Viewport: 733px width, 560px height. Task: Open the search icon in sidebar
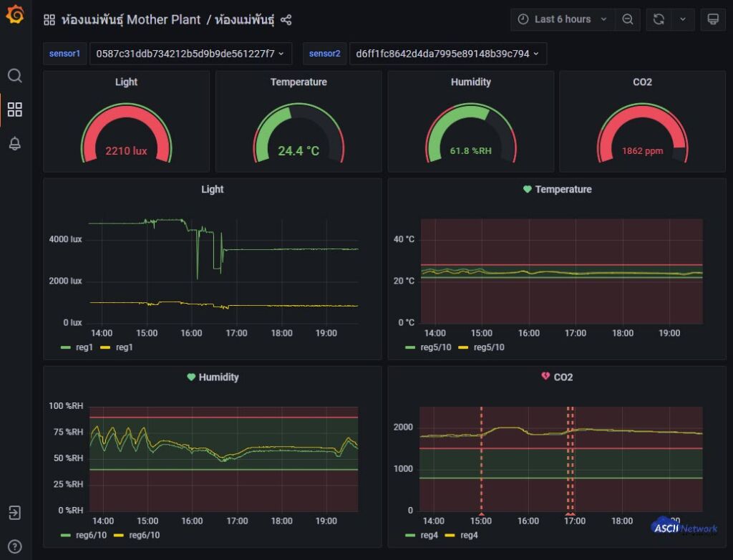(15, 76)
